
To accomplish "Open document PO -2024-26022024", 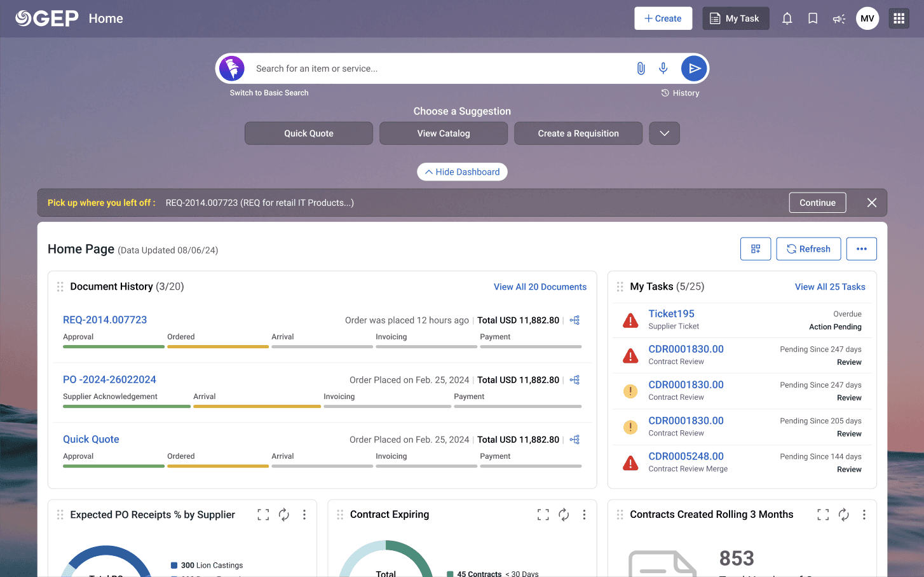I will [x=109, y=380].
